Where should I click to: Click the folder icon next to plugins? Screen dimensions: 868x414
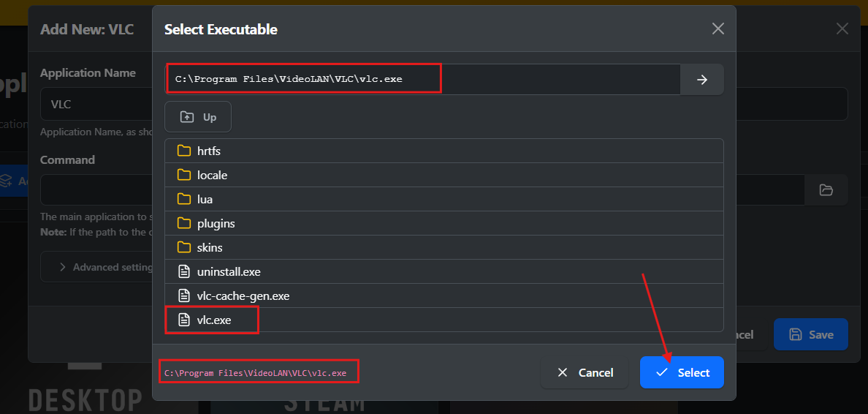coord(184,223)
